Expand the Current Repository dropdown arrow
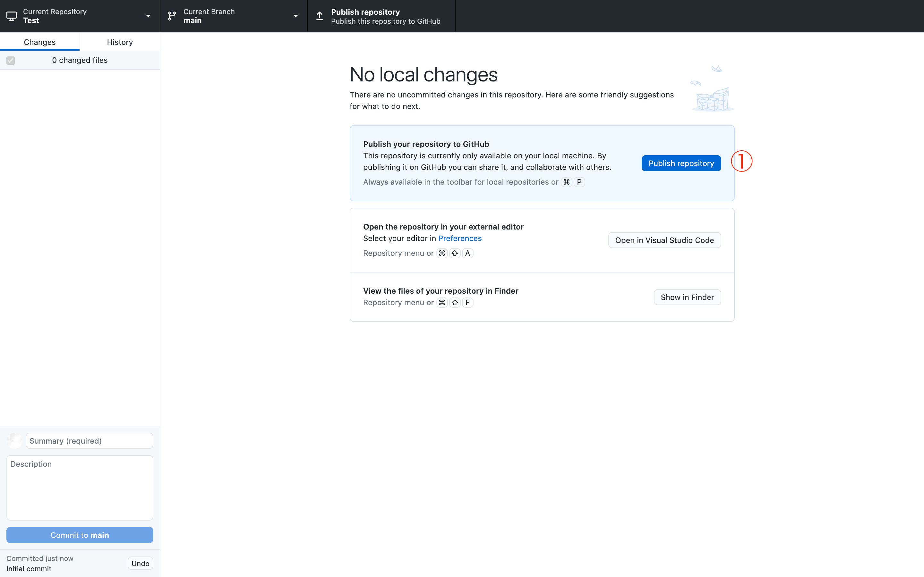 click(148, 16)
